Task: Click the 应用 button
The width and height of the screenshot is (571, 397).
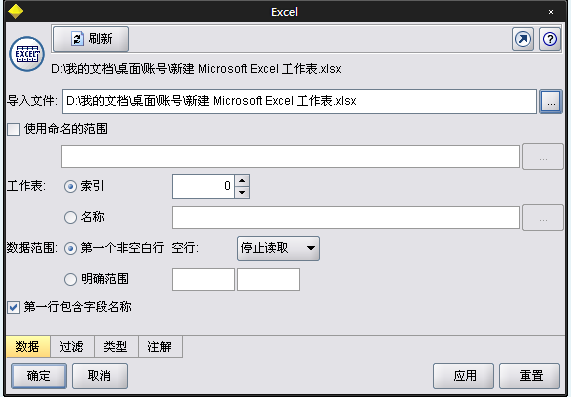Action: pyautogui.click(x=463, y=376)
